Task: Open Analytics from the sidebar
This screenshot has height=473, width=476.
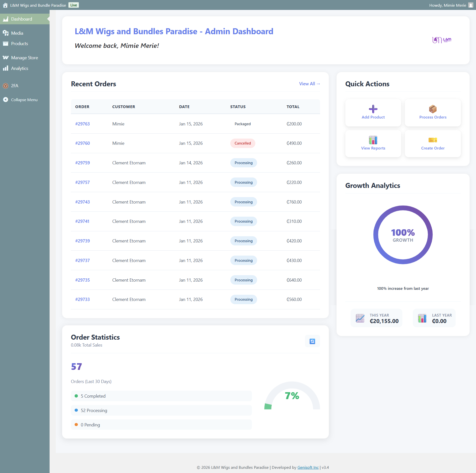Action: click(20, 68)
